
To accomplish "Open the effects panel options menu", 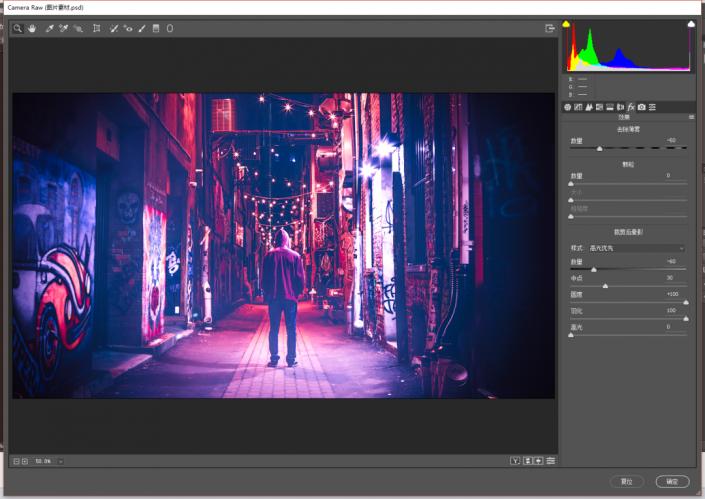I will 692,117.
